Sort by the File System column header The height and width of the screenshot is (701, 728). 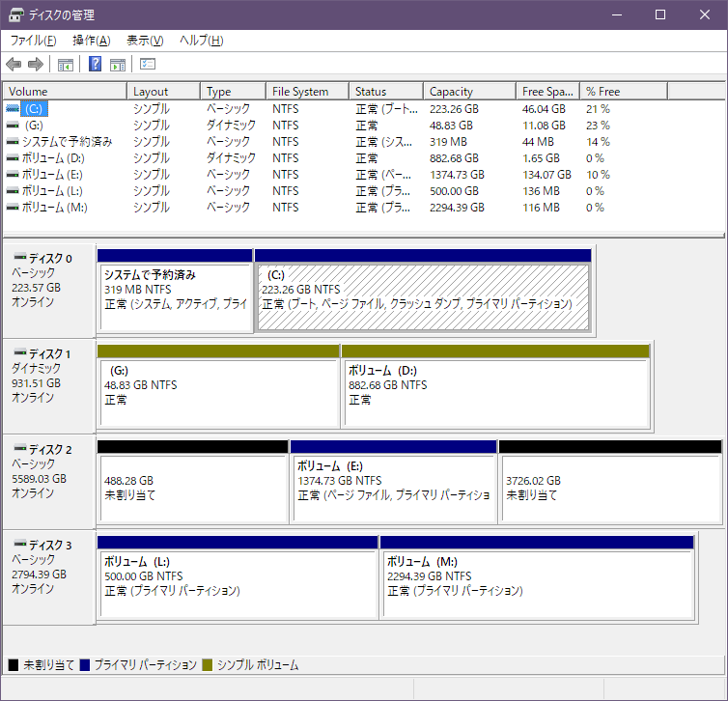(x=308, y=92)
